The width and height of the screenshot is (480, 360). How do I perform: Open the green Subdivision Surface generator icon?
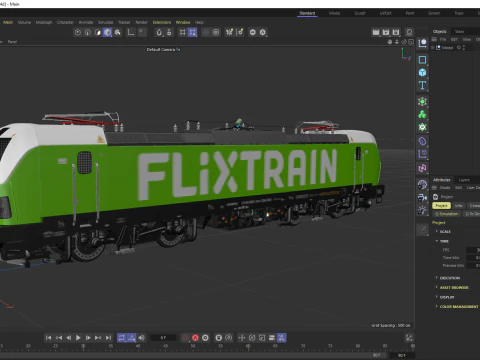[x=422, y=102]
